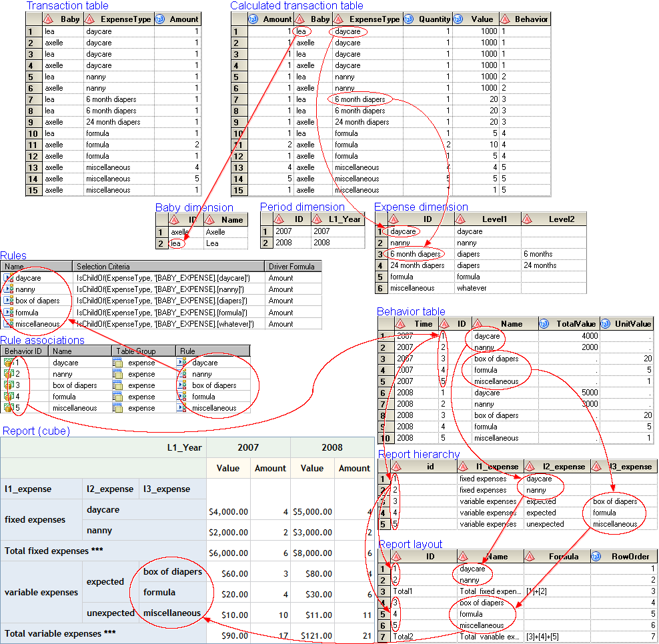Click the daycare rule icon in Rules list
This screenshot has width=659, height=644.
point(8,278)
